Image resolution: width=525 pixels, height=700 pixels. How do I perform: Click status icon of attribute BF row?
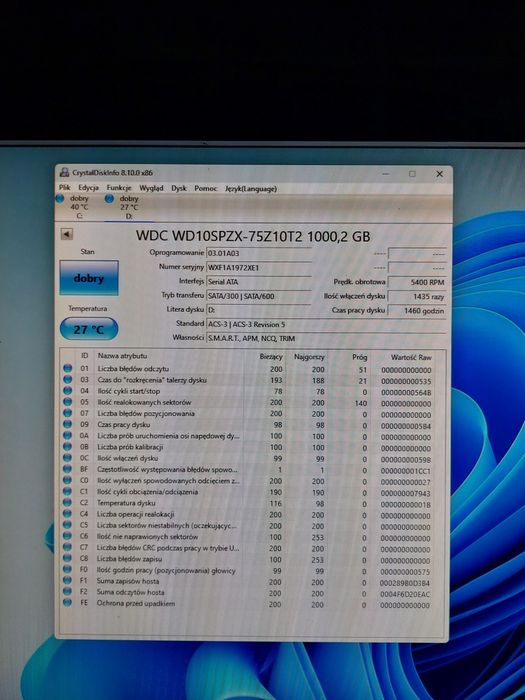tap(67, 469)
